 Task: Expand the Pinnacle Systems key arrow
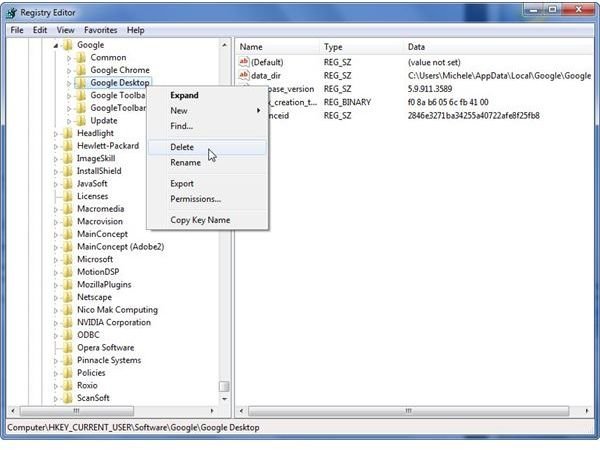point(56,361)
